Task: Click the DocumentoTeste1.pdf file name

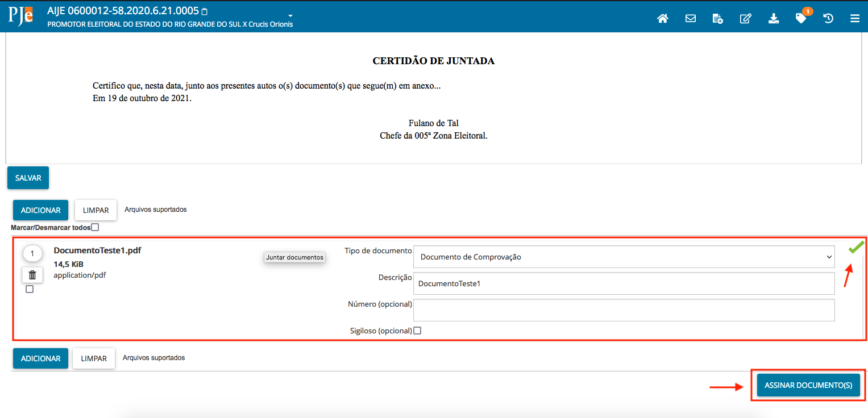Action: coord(97,250)
